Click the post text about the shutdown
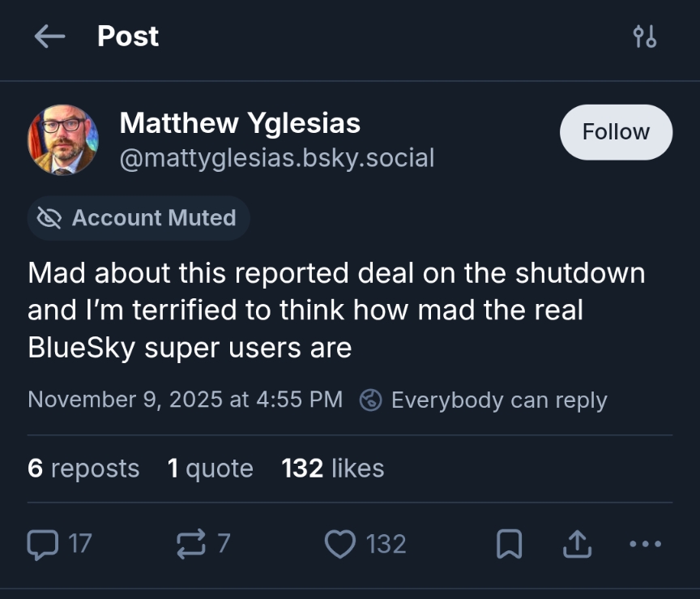This screenshot has height=599, width=700. tap(336, 310)
